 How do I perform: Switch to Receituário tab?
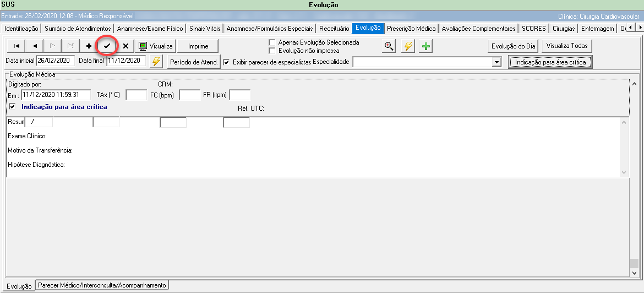point(334,29)
